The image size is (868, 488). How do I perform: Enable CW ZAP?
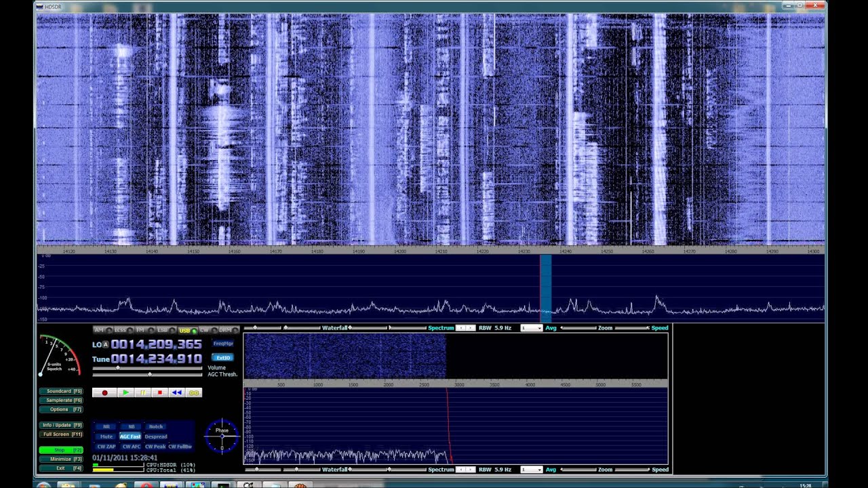(106, 447)
